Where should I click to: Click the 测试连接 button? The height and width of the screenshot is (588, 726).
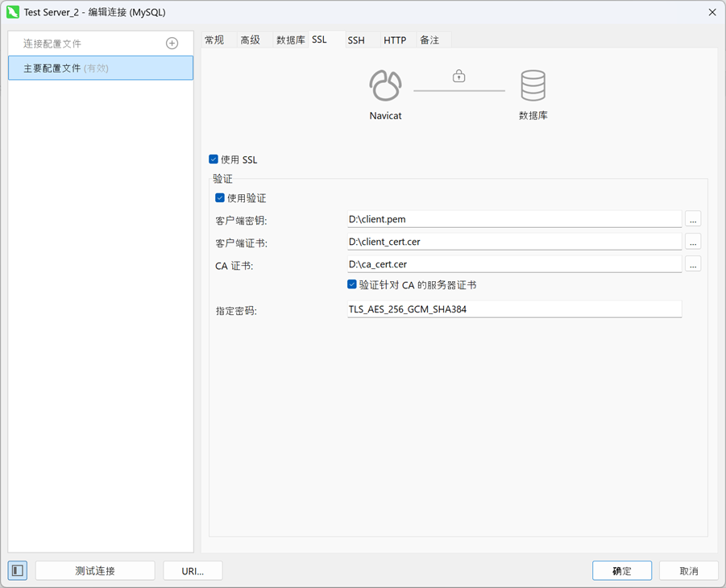(95, 571)
